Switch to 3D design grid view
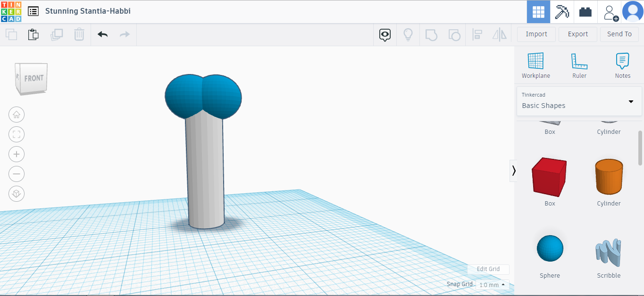Screen dimensions: 644x296 538,12
